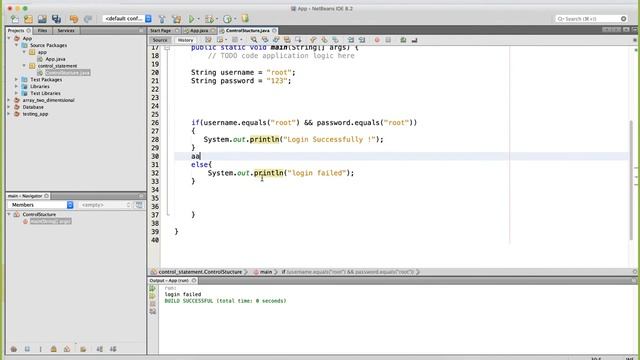Click inside the Search field
The width and height of the screenshot is (640, 360).
click(x=591, y=19)
